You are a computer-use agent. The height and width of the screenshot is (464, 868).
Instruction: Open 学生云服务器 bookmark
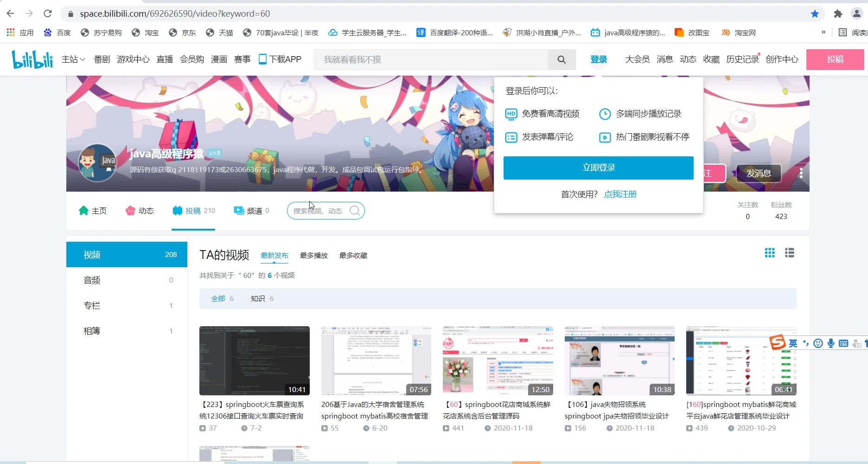point(367,32)
